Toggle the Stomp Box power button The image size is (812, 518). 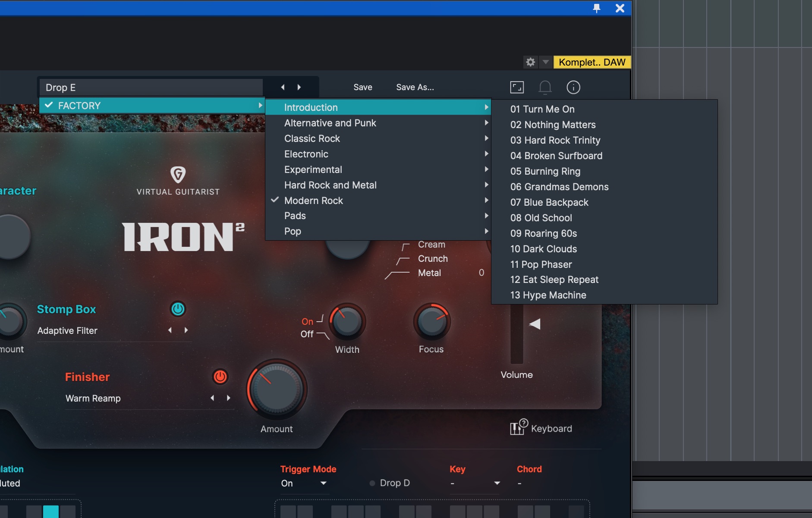pos(178,309)
